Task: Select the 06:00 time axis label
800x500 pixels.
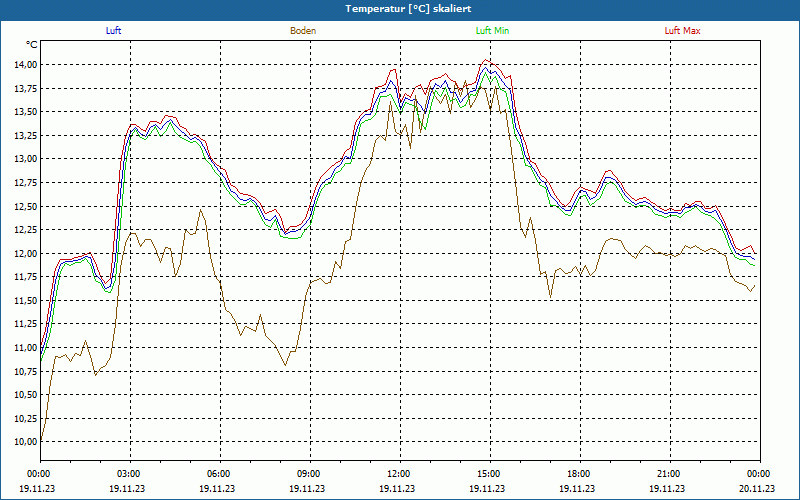Action: [x=219, y=474]
